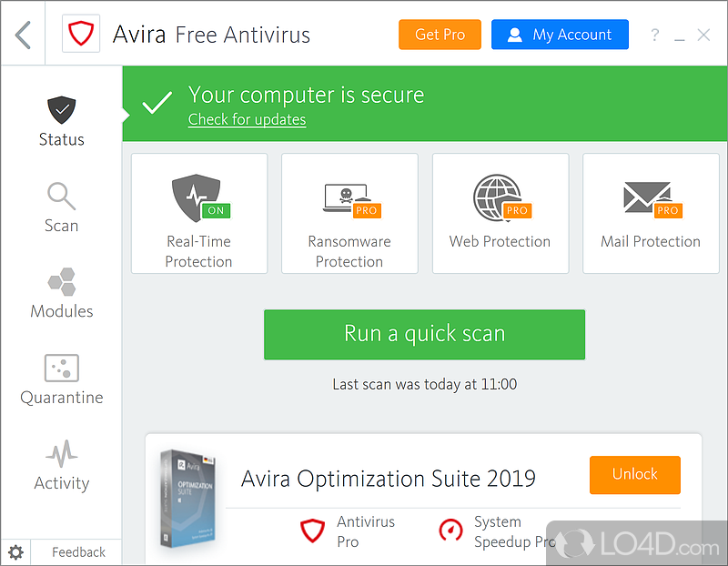Open Ransomware Protection tile
728x566 pixels.
click(x=349, y=213)
